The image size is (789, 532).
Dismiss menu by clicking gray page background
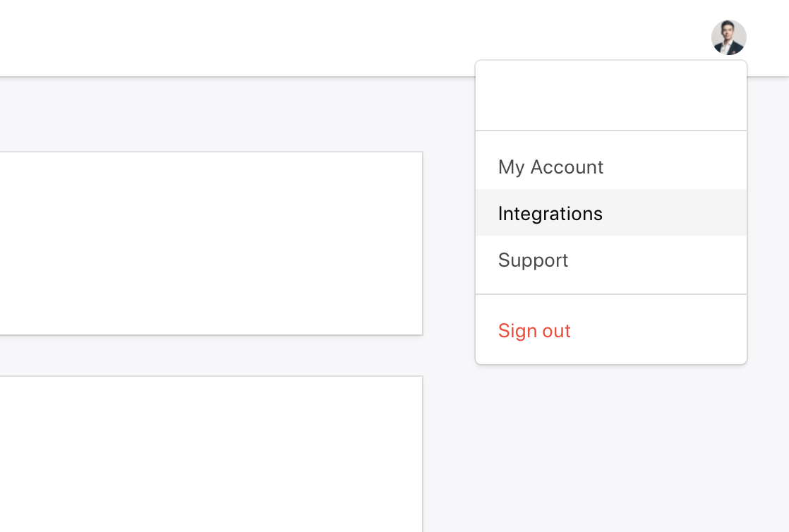(x=604, y=448)
